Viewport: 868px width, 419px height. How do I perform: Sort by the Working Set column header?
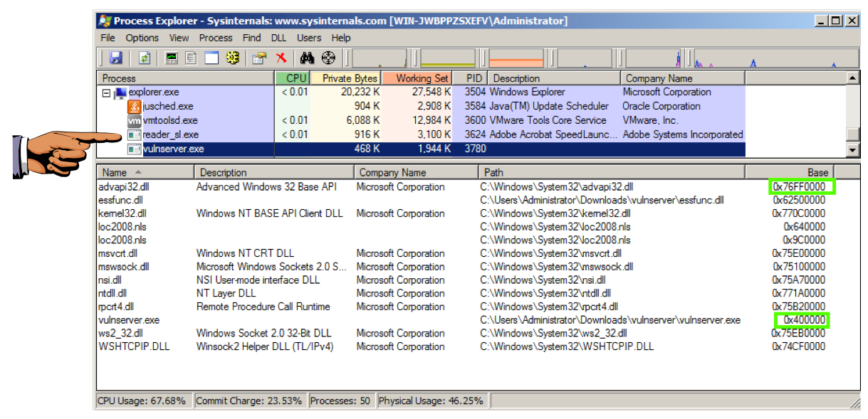pyautogui.click(x=417, y=78)
